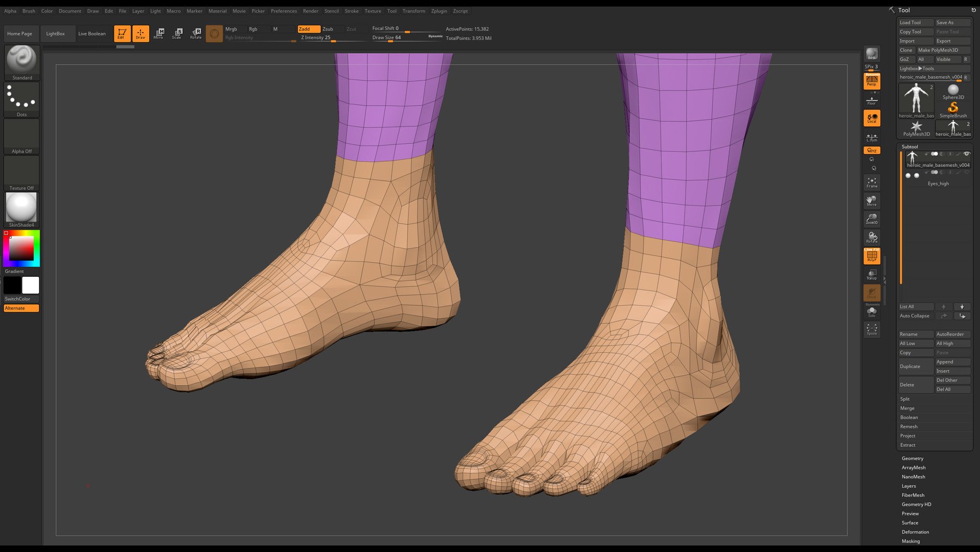Expand the Masking section
Image resolution: width=980 pixels, height=552 pixels.
pyautogui.click(x=911, y=541)
